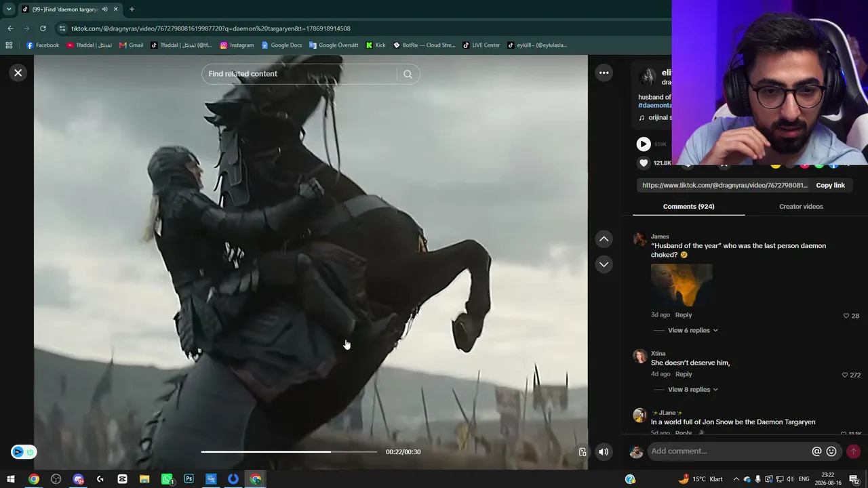
Task: Open Xtina's profile avatar
Action: click(639, 357)
